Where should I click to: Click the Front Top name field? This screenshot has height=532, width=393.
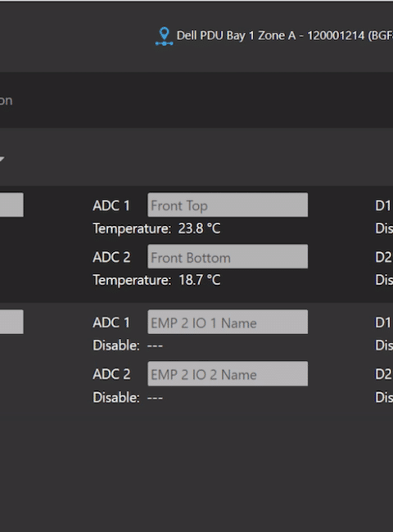[228, 205]
